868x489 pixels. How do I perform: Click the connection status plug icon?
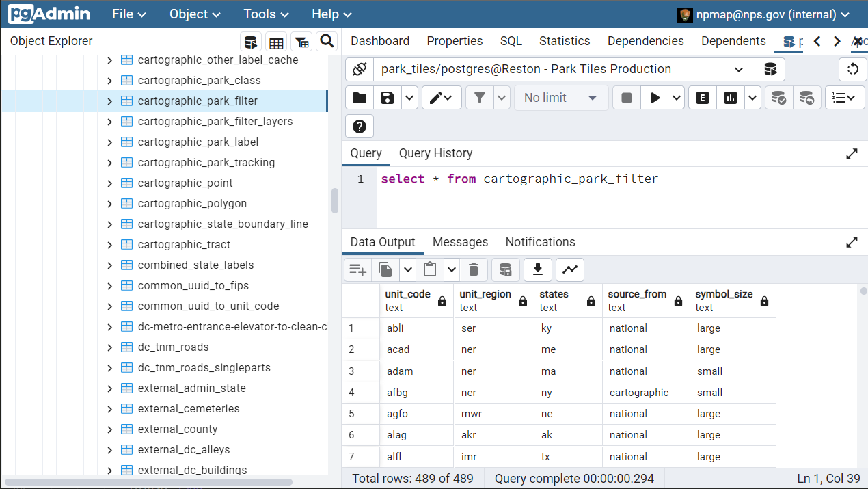tap(360, 69)
